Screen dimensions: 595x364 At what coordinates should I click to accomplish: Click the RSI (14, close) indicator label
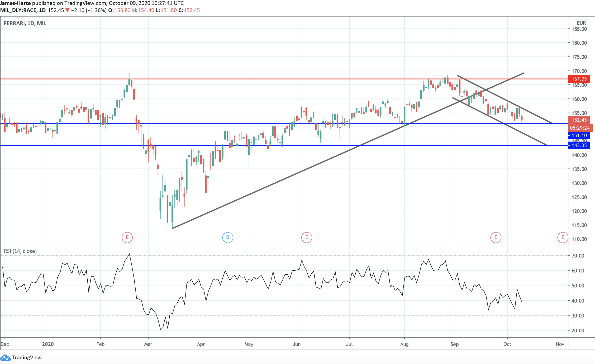click(20, 251)
